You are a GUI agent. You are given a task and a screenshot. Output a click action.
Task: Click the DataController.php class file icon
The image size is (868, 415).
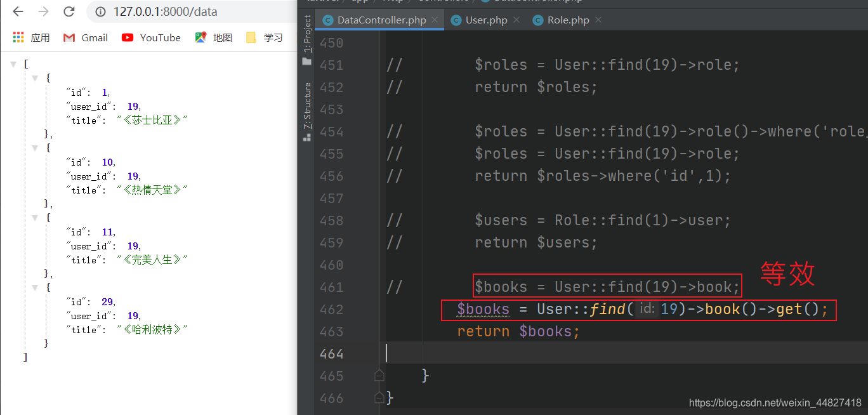[x=328, y=20]
